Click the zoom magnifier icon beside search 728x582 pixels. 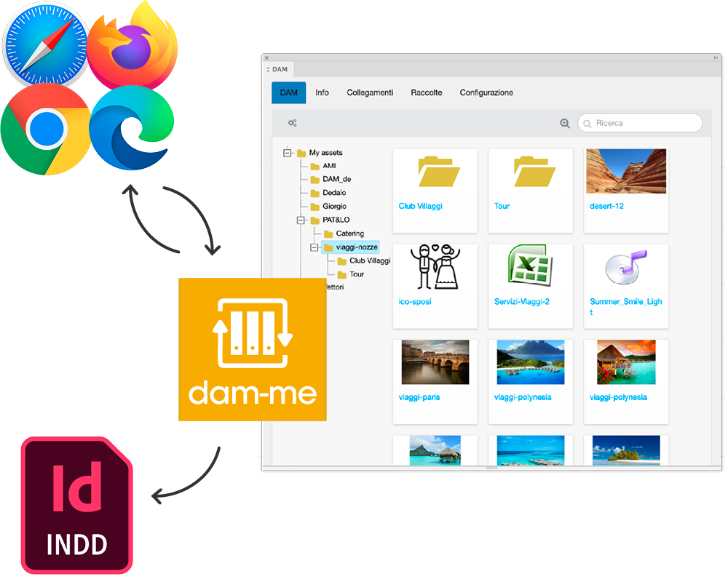[x=565, y=123]
